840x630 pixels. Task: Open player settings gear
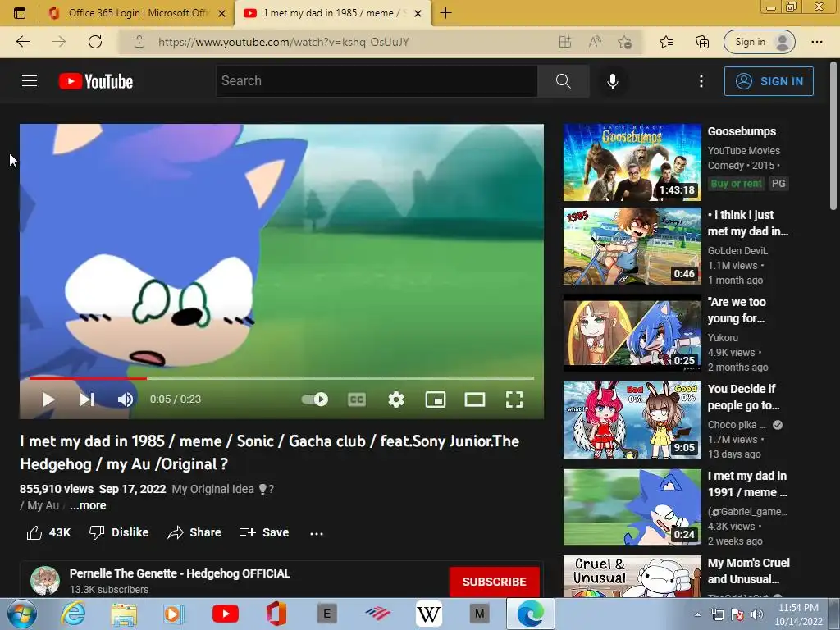396,399
